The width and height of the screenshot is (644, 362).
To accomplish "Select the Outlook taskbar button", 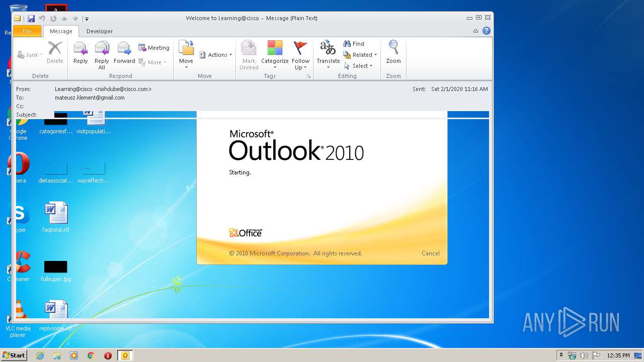I will [x=125, y=355].
